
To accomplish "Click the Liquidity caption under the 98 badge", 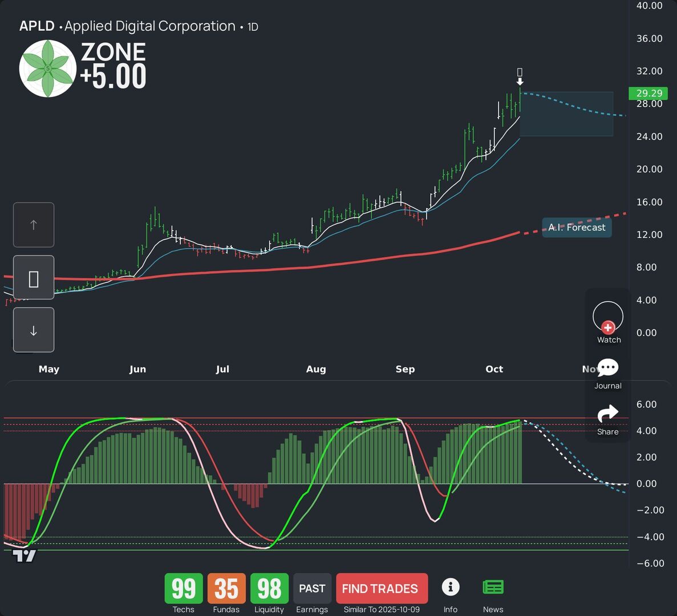I will coord(269,610).
